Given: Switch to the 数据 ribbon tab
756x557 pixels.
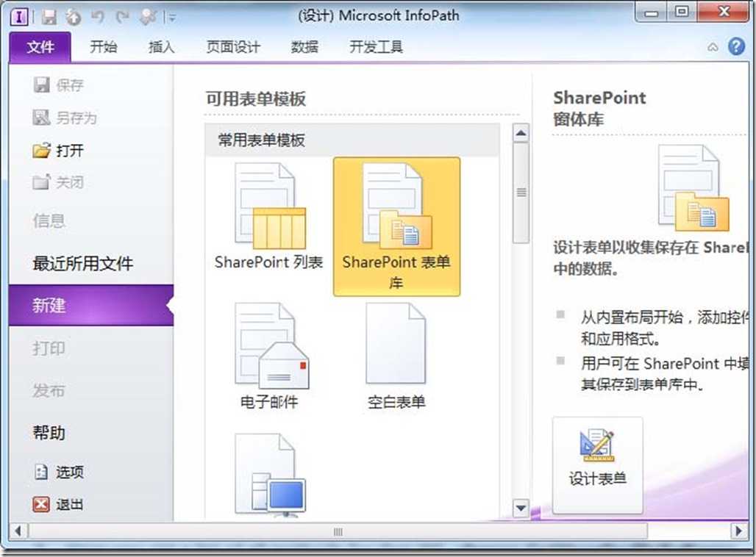Looking at the screenshot, I should 304,47.
